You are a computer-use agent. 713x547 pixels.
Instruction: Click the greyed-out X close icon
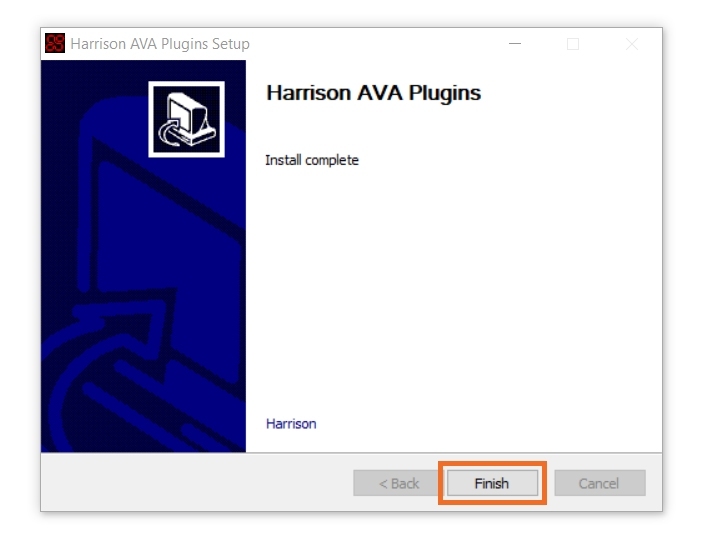[632, 44]
